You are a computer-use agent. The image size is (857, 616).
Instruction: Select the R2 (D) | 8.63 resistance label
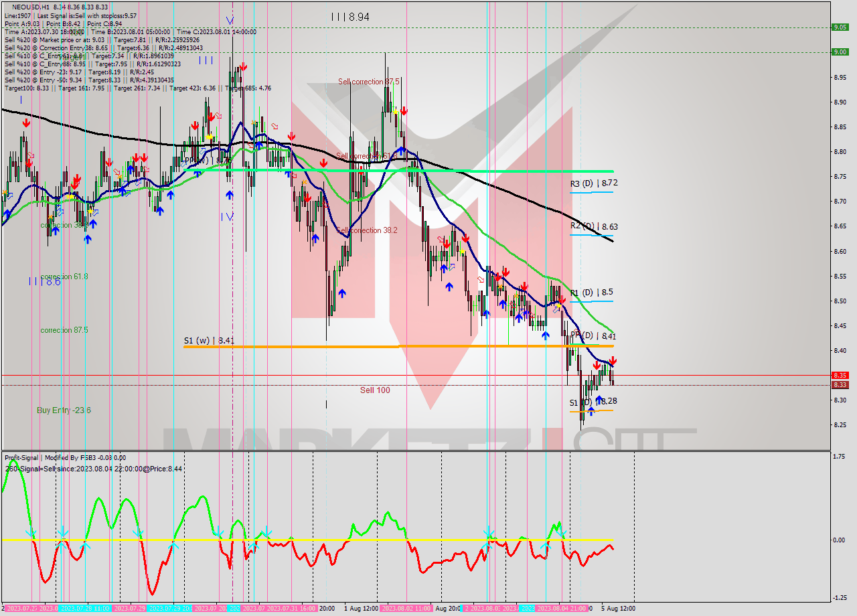pos(594,226)
